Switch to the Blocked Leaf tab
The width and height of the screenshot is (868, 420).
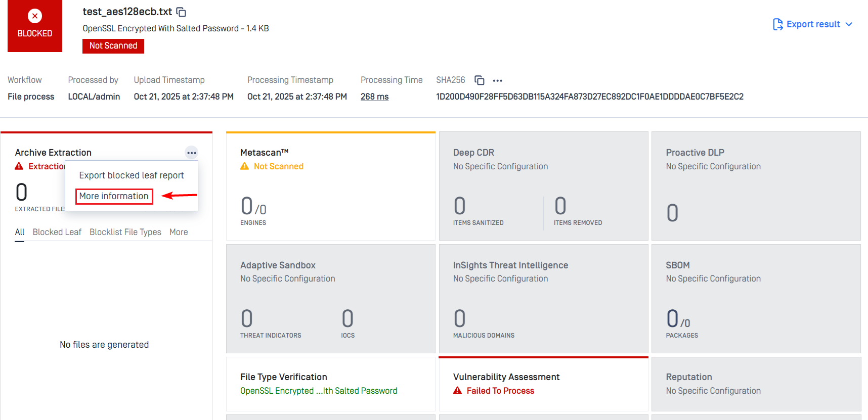pos(57,232)
